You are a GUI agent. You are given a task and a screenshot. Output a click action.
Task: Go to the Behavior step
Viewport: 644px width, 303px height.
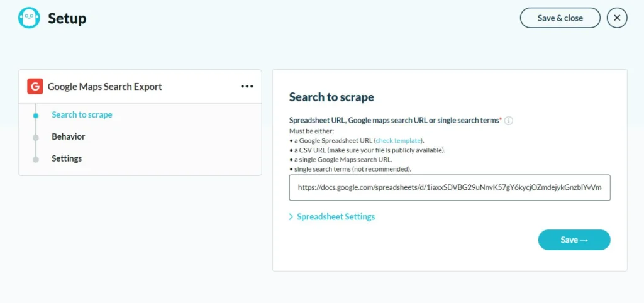click(68, 136)
